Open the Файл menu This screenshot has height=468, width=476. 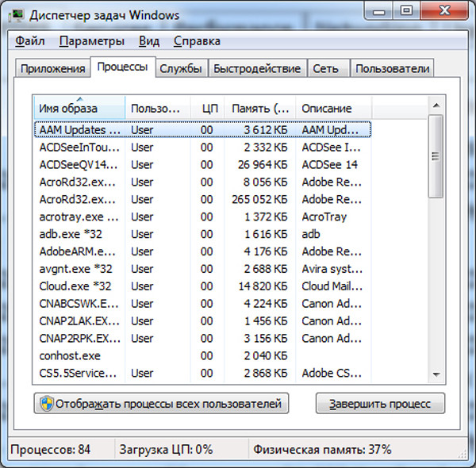(x=29, y=40)
